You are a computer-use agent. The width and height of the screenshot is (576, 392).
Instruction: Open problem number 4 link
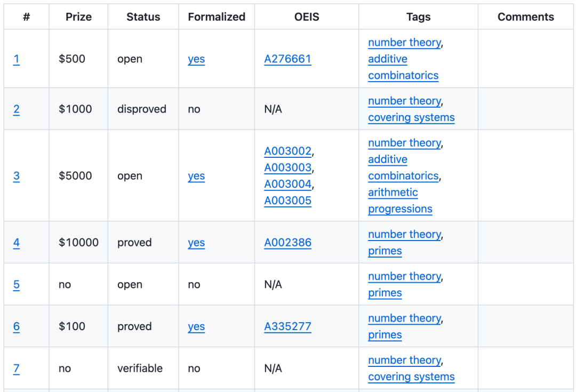click(17, 242)
